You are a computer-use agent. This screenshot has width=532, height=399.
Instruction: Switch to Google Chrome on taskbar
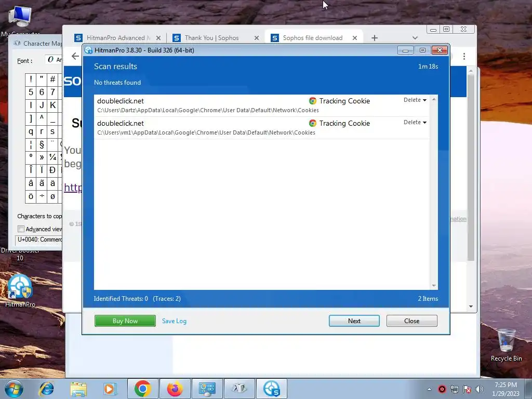(x=142, y=389)
